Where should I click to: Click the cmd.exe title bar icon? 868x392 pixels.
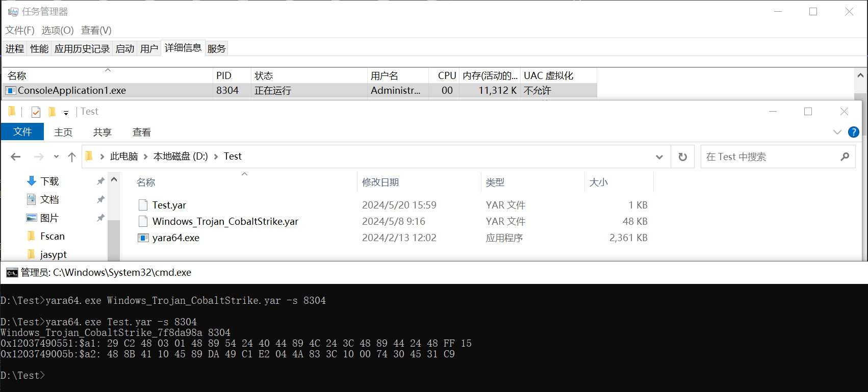click(12, 273)
